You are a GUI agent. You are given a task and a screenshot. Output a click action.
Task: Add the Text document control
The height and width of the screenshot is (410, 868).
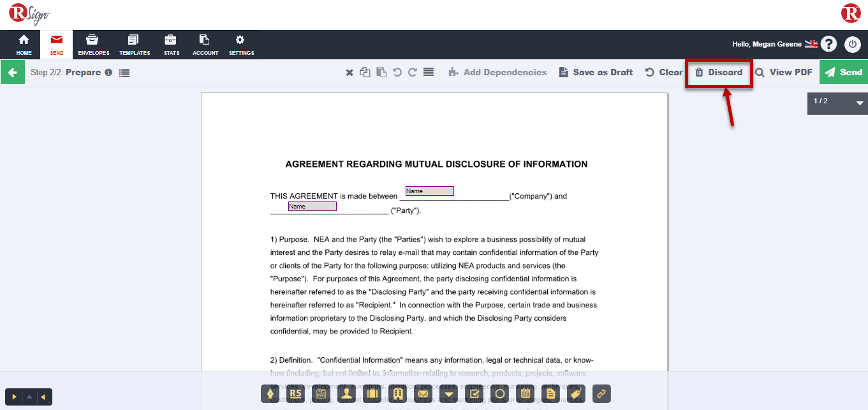click(551, 394)
